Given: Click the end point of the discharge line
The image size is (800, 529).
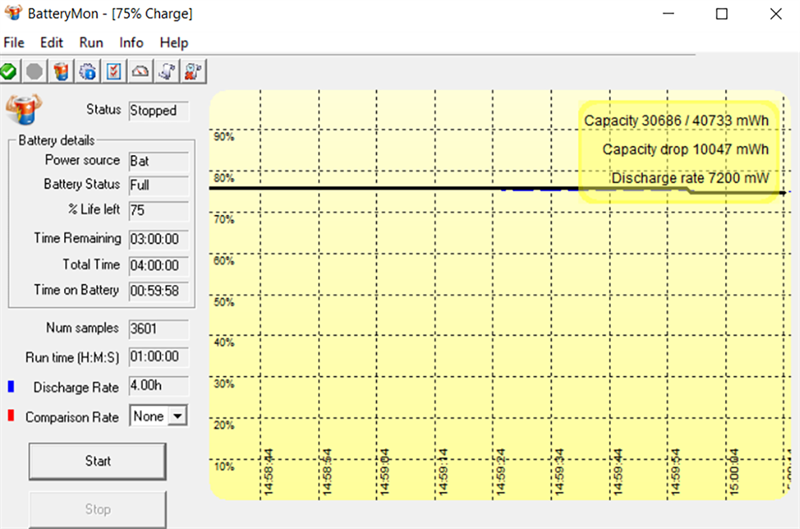Looking at the screenshot, I should (x=783, y=193).
